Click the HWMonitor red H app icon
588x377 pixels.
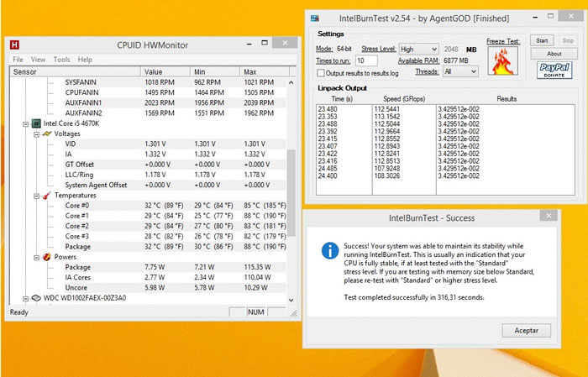point(14,45)
